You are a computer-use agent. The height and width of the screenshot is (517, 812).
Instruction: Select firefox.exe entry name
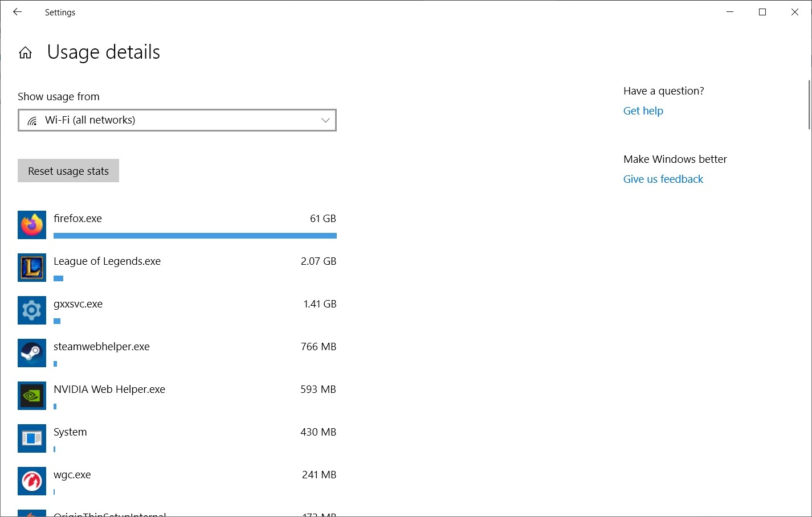pos(77,219)
